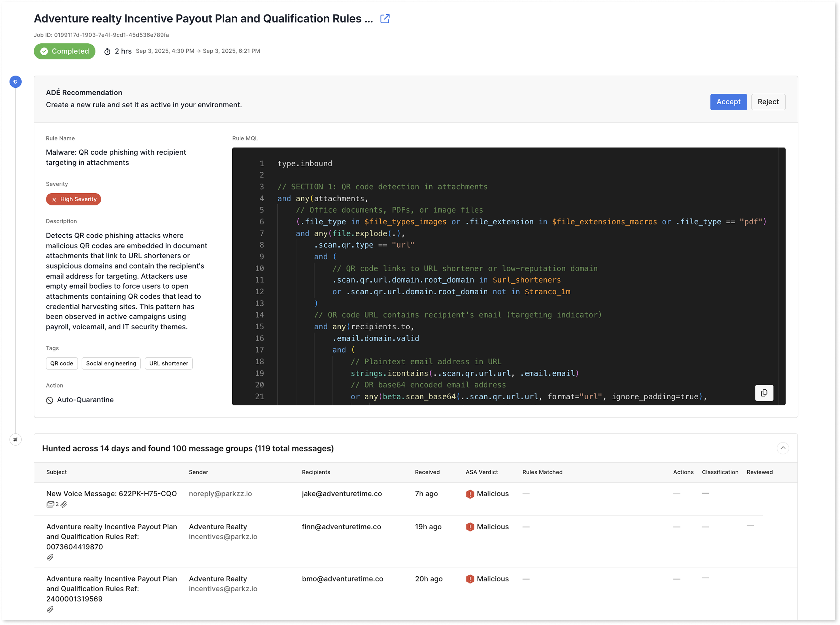Click the Reviewed column header
Image resolution: width=840 pixels, height=625 pixels.
(x=759, y=472)
